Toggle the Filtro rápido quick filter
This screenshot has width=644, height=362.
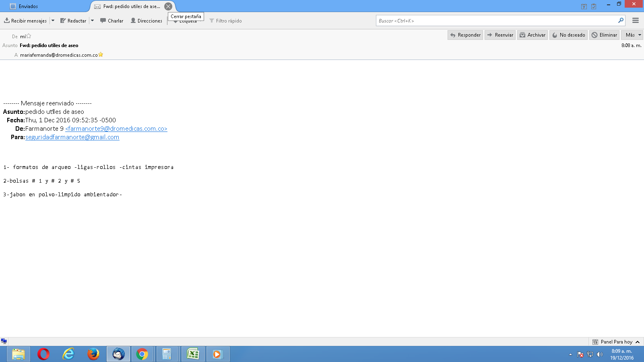pos(225,21)
